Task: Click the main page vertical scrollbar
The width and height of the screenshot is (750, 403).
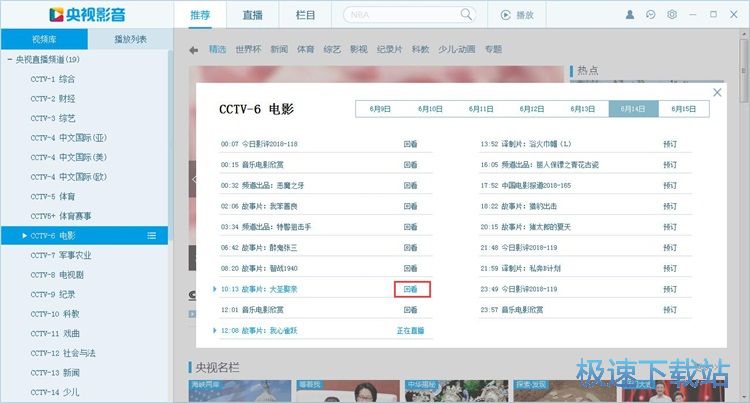Action: click(x=743, y=71)
